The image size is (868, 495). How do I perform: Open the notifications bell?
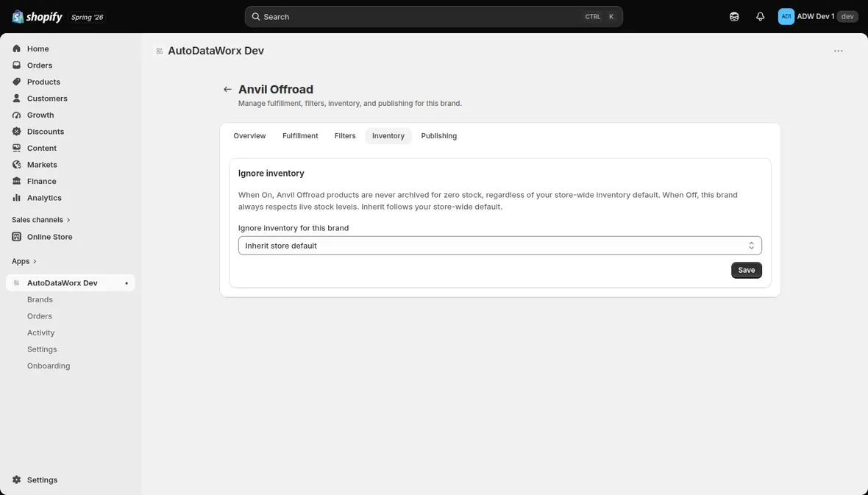point(760,17)
